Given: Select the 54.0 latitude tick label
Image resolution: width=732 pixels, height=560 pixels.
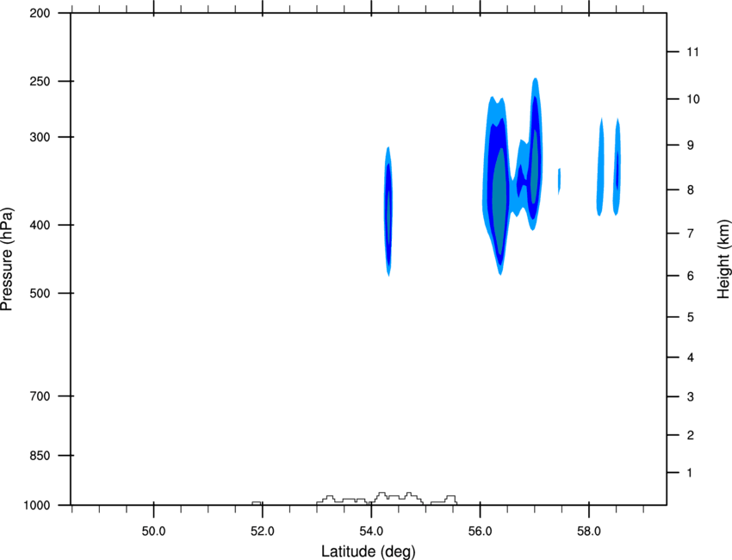Looking at the screenshot, I should (371, 532).
